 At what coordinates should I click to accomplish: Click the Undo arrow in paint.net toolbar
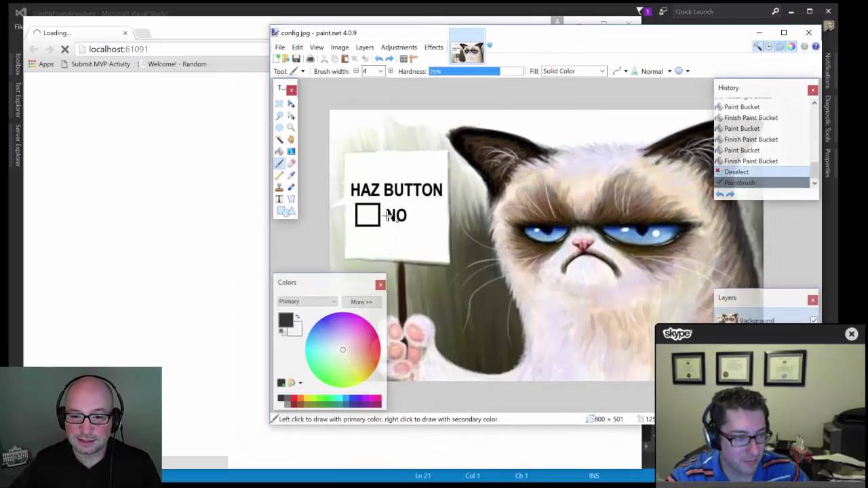coord(378,59)
